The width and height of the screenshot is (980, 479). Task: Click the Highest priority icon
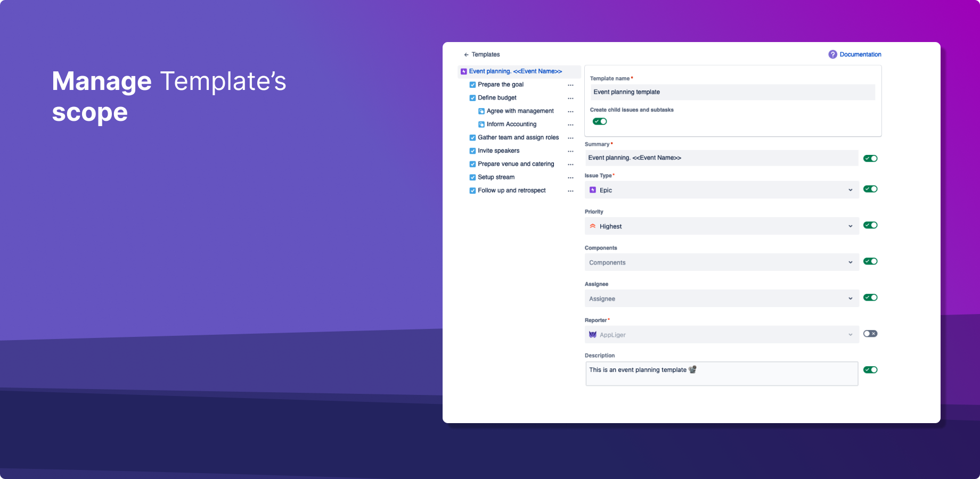[593, 226]
